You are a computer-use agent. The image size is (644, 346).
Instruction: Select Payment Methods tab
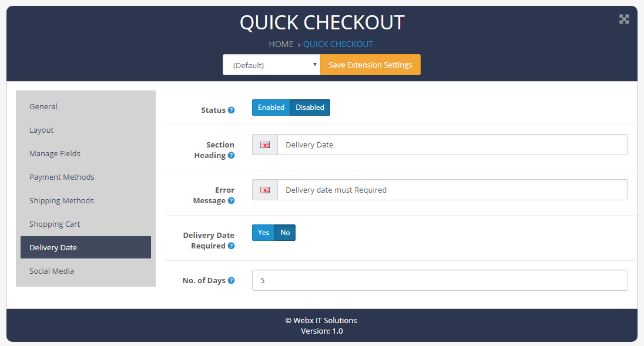[86, 177]
